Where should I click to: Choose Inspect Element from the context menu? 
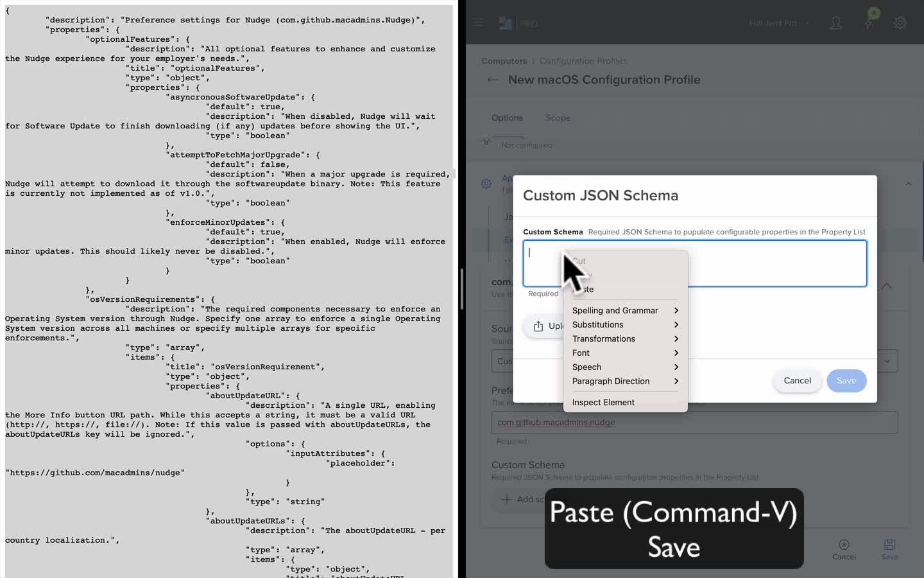click(625, 402)
